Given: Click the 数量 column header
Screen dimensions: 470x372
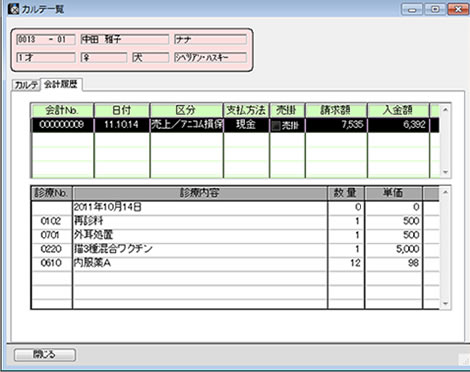Looking at the screenshot, I should tap(346, 193).
